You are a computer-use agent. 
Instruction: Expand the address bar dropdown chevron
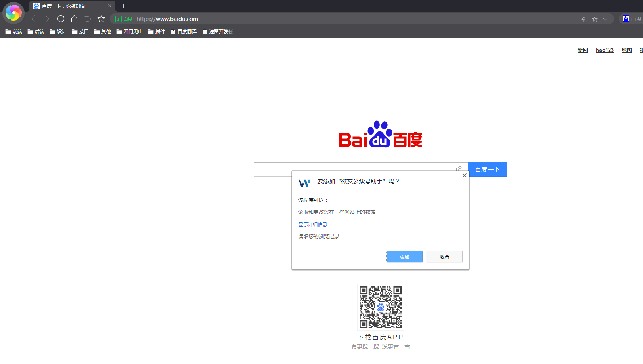pyautogui.click(x=605, y=19)
